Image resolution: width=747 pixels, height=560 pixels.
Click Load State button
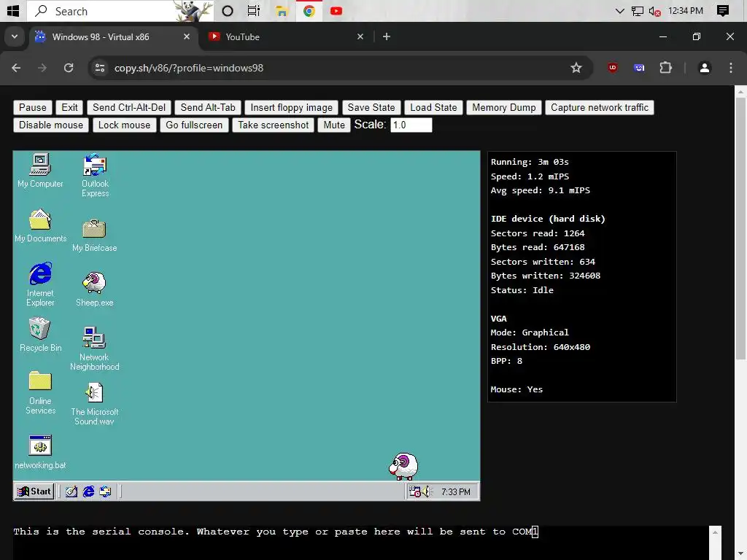pyautogui.click(x=433, y=108)
